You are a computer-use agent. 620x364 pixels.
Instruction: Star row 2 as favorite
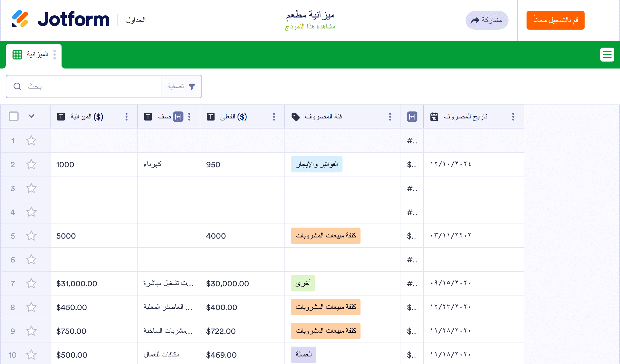tap(31, 165)
